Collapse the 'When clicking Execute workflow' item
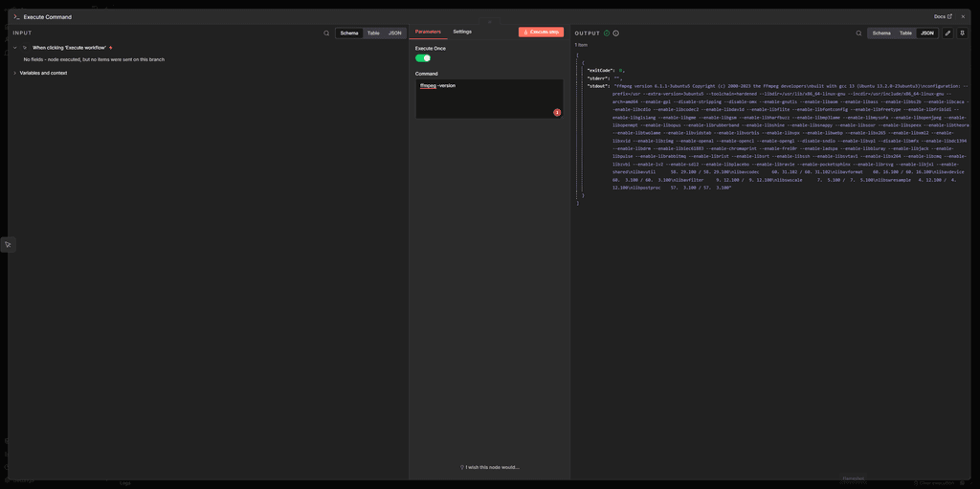 point(15,47)
